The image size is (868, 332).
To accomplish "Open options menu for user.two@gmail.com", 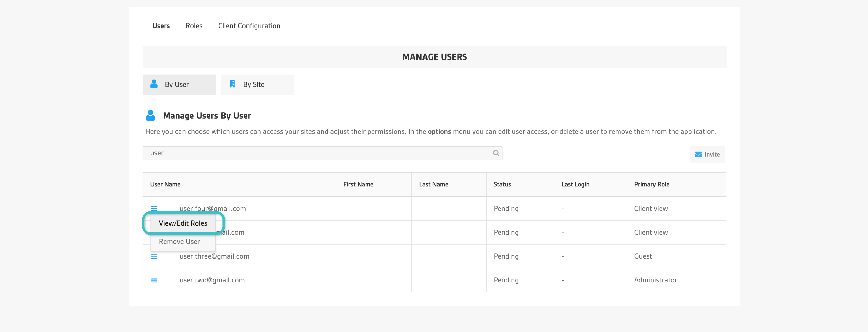I will (x=154, y=280).
